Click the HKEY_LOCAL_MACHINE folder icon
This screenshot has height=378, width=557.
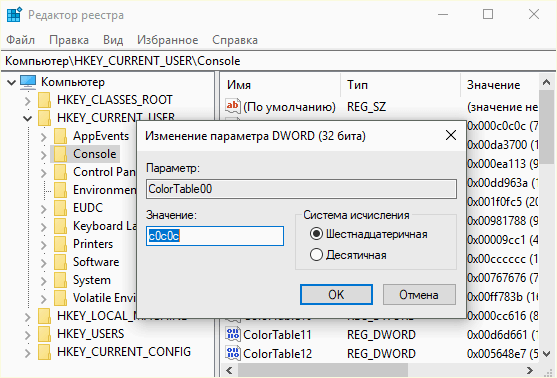(x=45, y=316)
